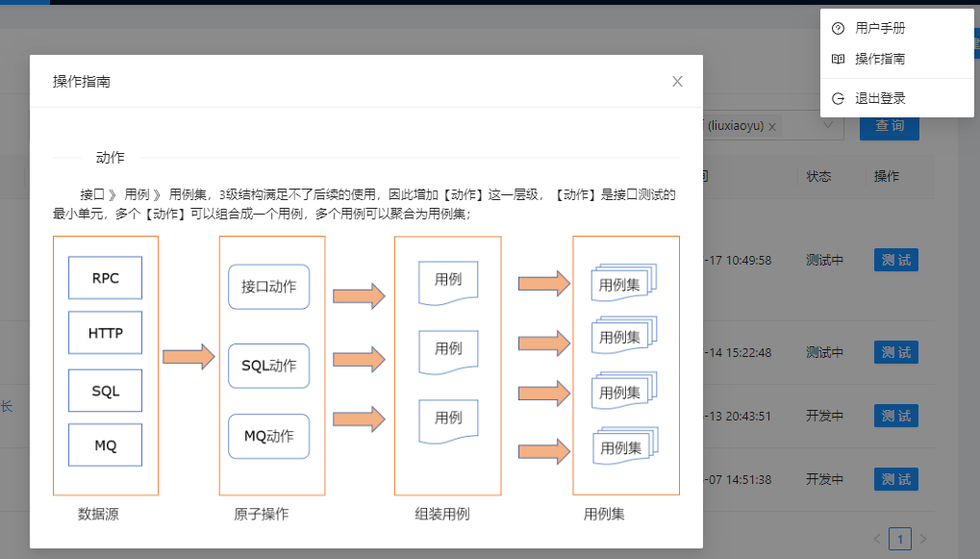
Task: Click the 动作 section heading
Action: tap(110, 158)
